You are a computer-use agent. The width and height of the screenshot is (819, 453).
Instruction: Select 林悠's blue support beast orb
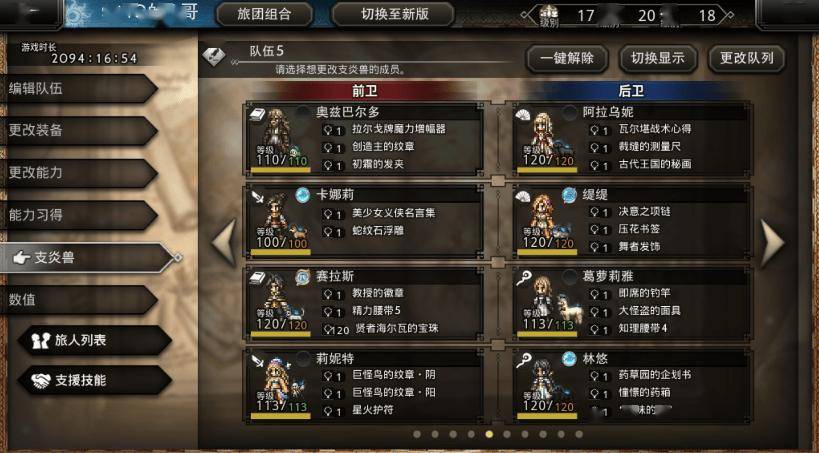click(x=569, y=358)
